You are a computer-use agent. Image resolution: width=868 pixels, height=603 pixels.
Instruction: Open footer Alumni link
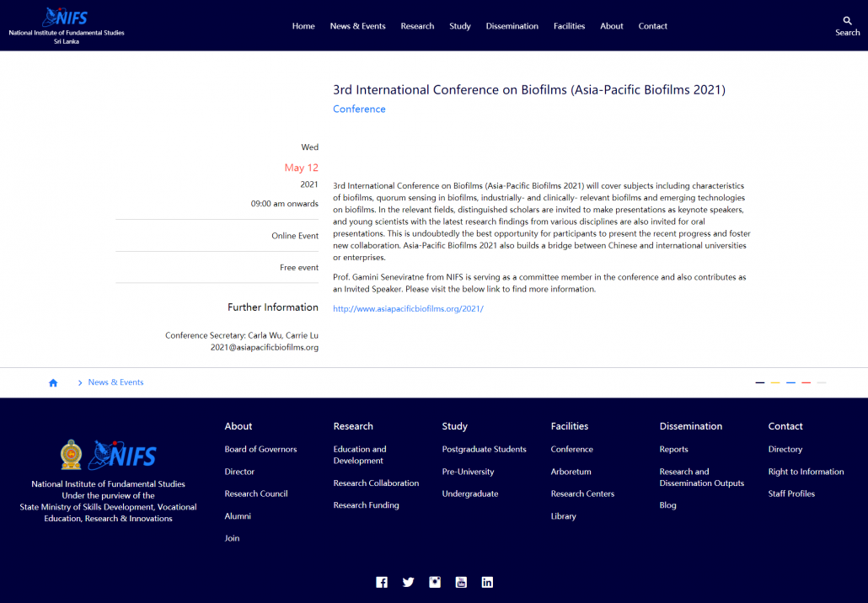[238, 516]
